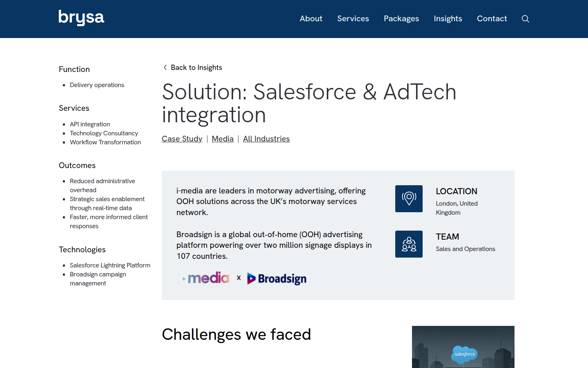The image size is (588, 368).
Task: Select the Media category link
Action: (223, 139)
